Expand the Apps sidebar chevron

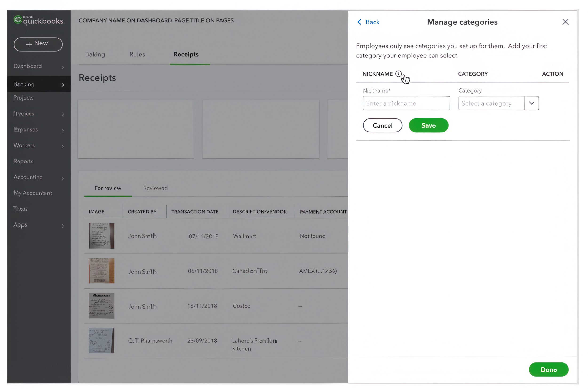pos(63,226)
